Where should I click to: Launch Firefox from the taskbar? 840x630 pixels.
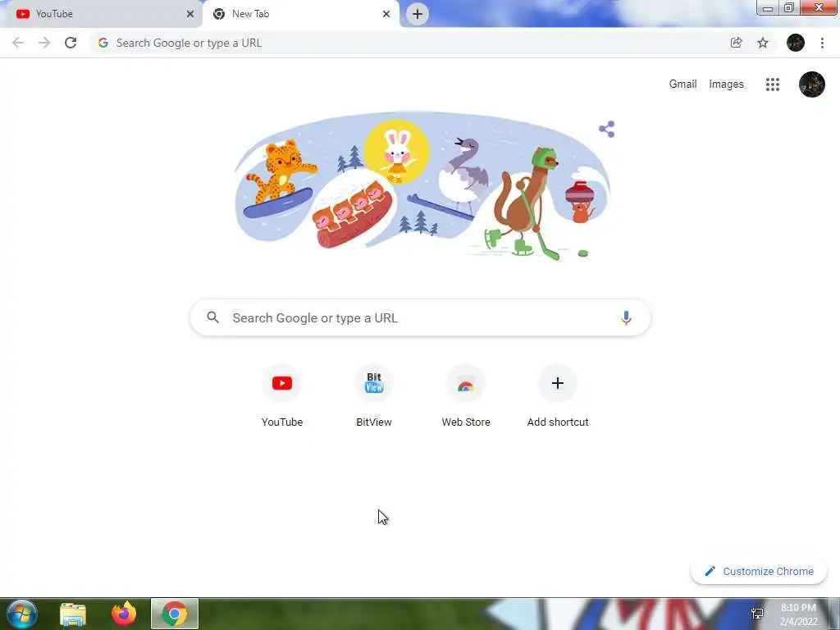(x=124, y=614)
